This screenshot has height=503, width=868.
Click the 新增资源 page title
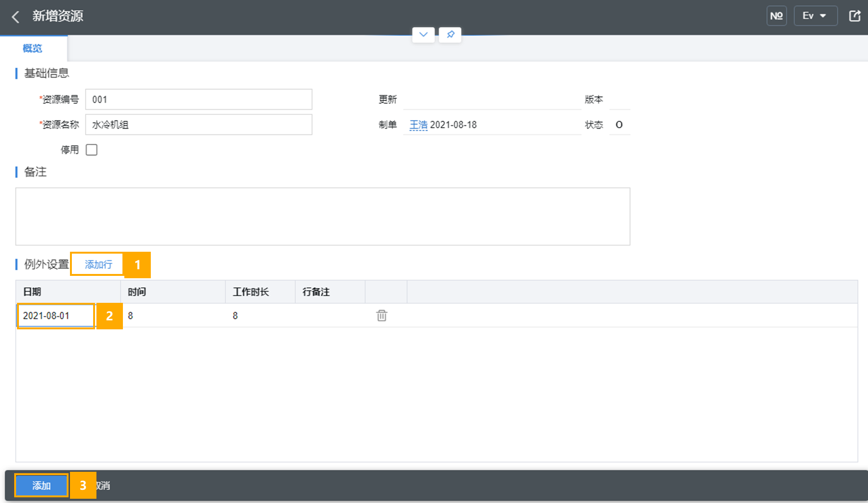(58, 16)
